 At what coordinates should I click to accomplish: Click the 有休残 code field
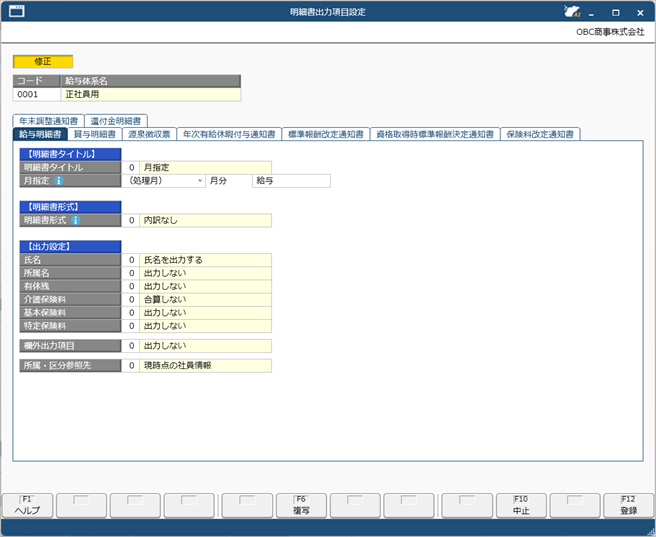click(x=130, y=286)
